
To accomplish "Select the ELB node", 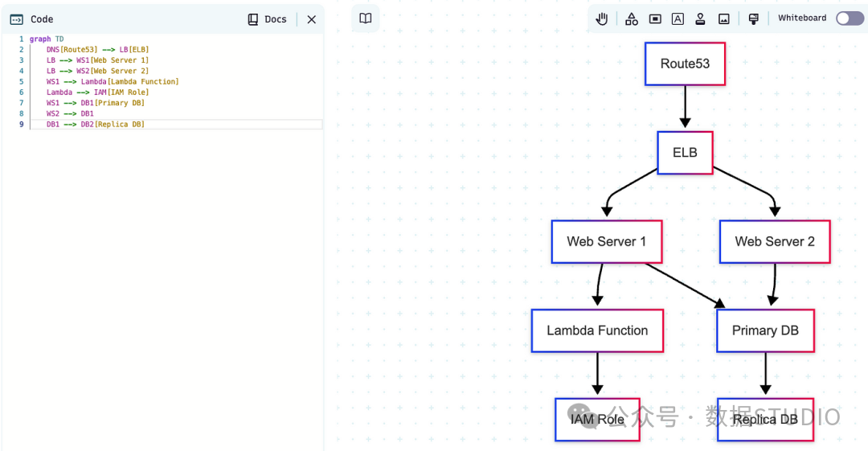I will (x=685, y=153).
